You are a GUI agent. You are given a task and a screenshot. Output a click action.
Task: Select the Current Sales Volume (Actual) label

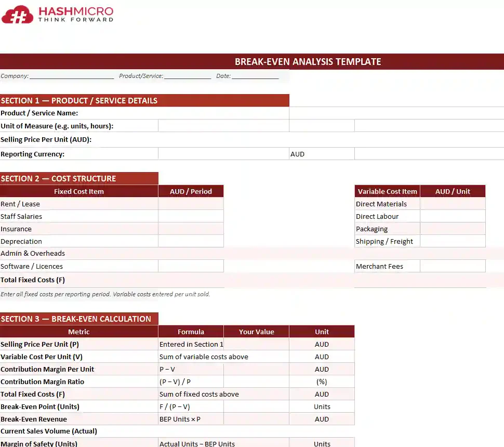pyautogui.click(x=49, y=431)
